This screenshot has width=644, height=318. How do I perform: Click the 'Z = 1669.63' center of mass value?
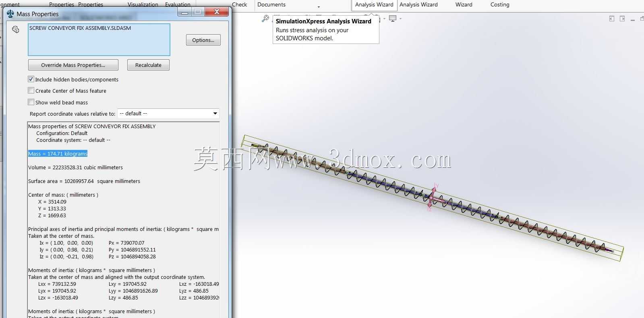coord(52,215)
